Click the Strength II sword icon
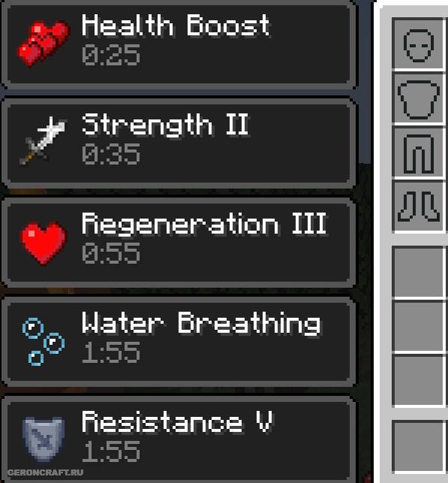The image size is (448, 483). [43, 140]
